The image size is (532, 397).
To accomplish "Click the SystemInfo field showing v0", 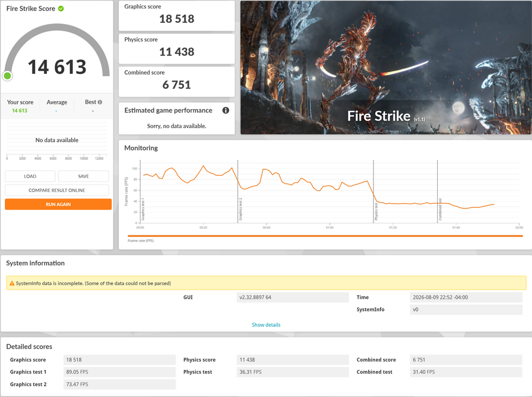I will [x=466, y=309].
